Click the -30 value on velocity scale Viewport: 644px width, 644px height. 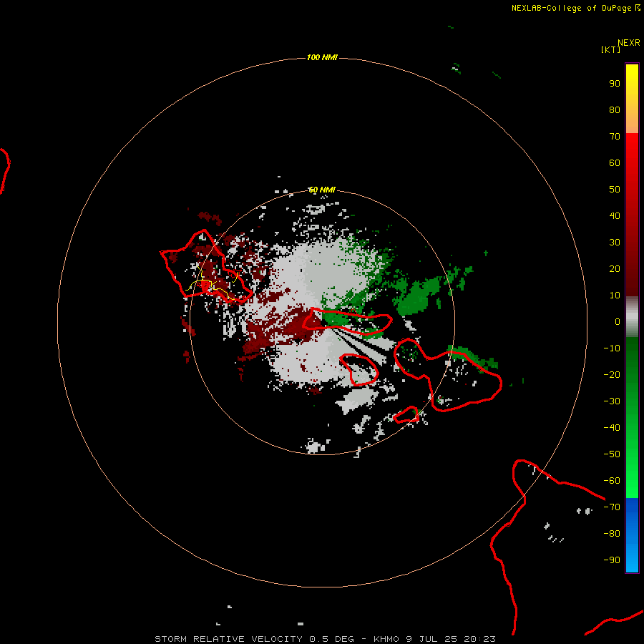(x=612, y=401)
